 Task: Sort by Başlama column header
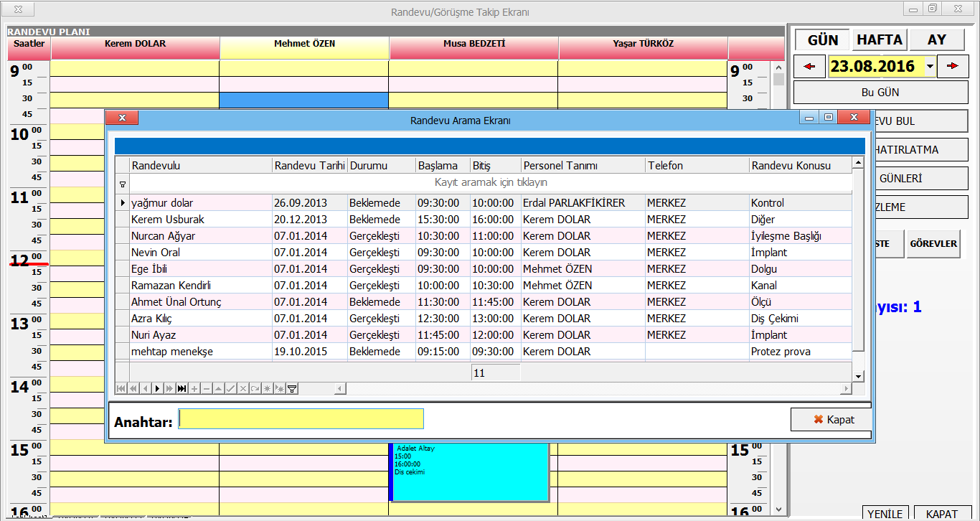[x=443, y=166]
